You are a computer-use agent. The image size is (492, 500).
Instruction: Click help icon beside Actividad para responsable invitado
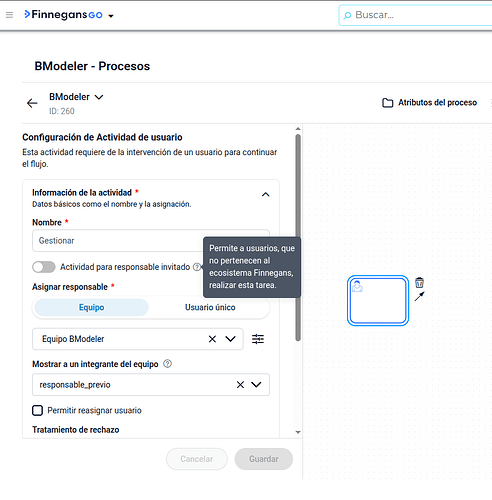point(197,267)
